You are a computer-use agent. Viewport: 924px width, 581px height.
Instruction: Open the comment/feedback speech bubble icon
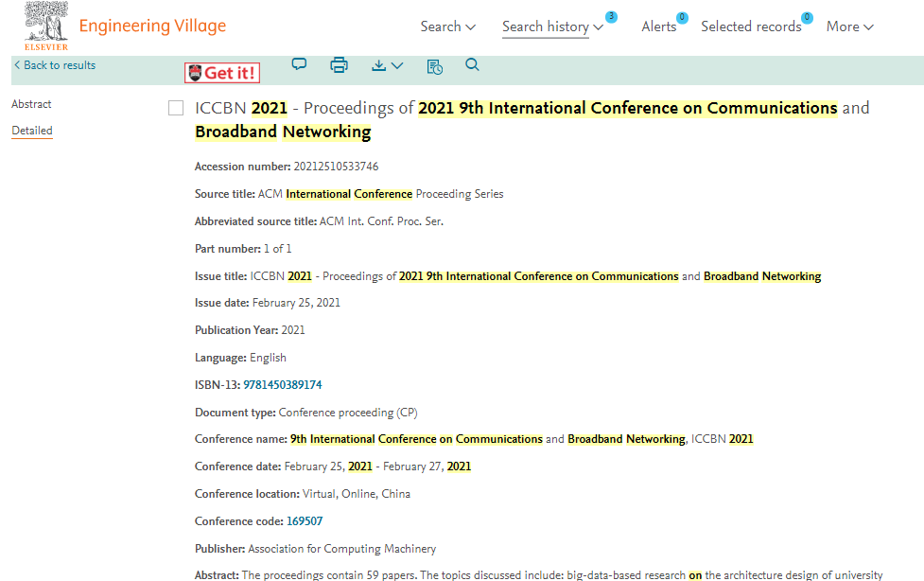tap(299, 65)
